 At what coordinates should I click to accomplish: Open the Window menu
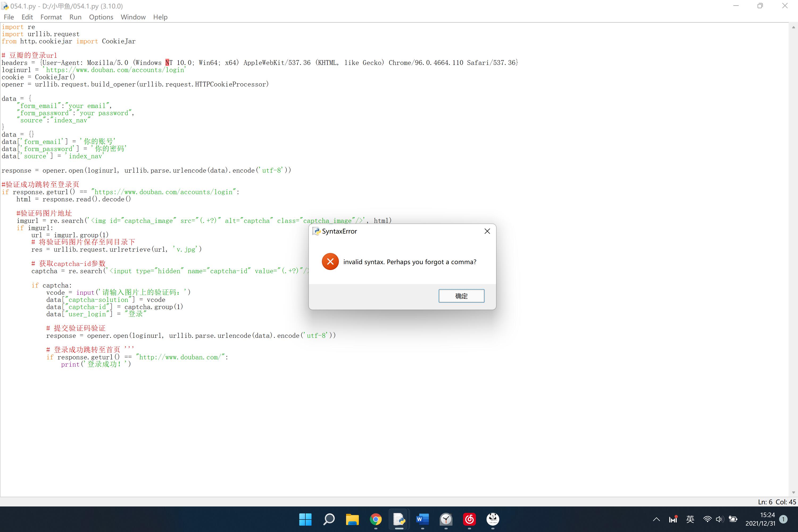pos(133,17)
